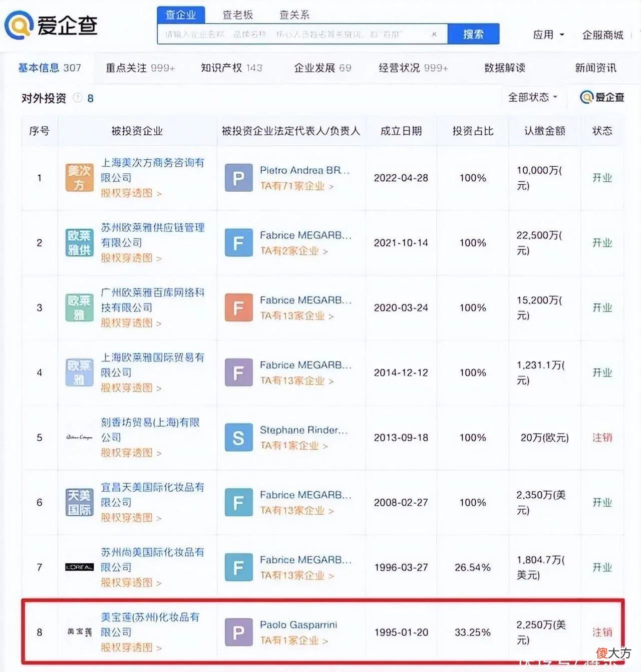This screenshot has height=672, width=641.
Task: Switch to the 查企业 search tab
Action: [x=181, y=15]
